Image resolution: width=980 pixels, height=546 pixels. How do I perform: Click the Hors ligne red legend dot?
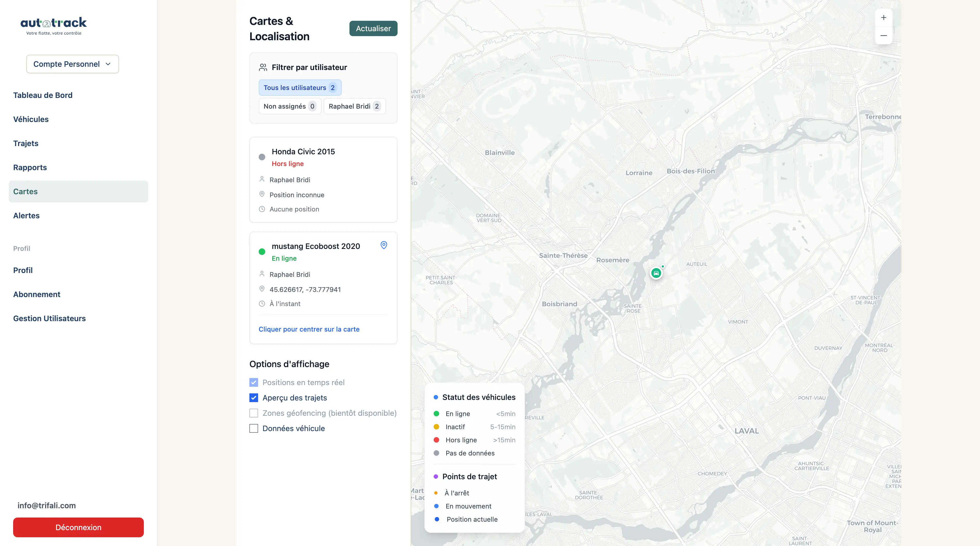(x=436, y=440)
